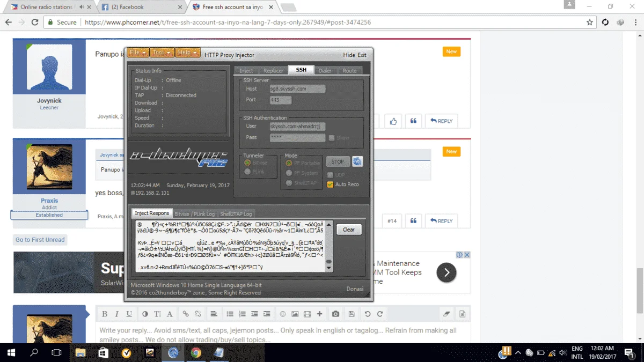Click the insert media icon
644x362 pixels.
[x=308, y=314]
